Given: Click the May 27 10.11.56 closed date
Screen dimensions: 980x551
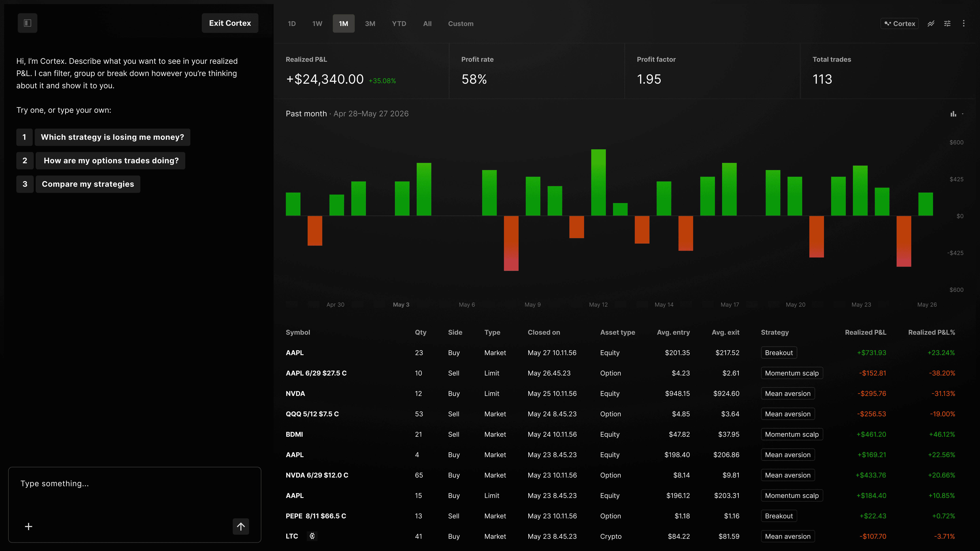Looking at the screenshot, I should [552, 353].
